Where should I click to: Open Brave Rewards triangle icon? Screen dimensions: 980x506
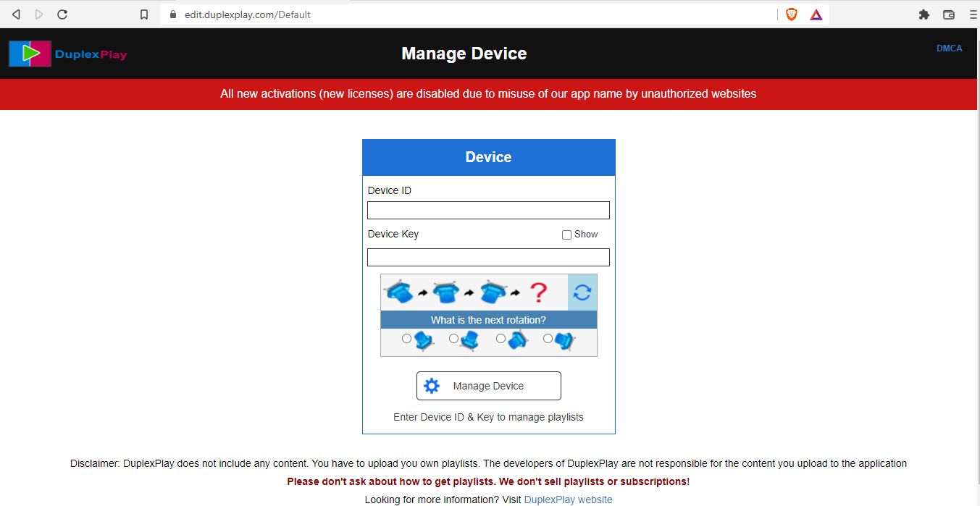(816, 14)
